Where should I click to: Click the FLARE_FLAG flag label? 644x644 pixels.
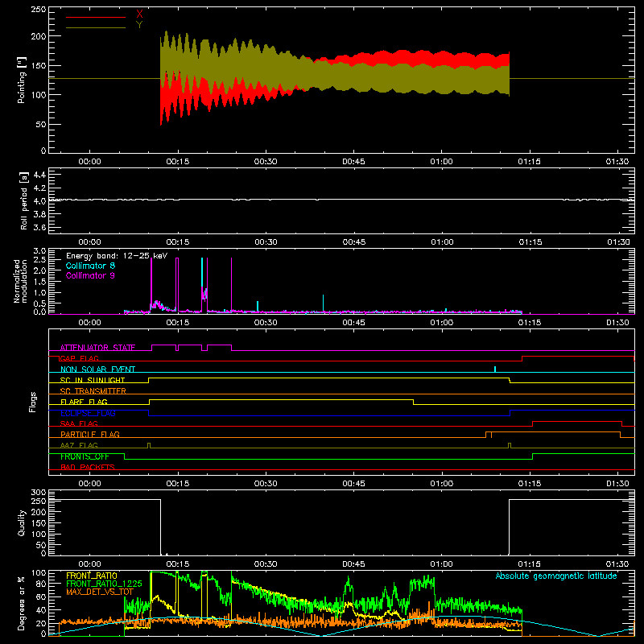click(84, 402)
